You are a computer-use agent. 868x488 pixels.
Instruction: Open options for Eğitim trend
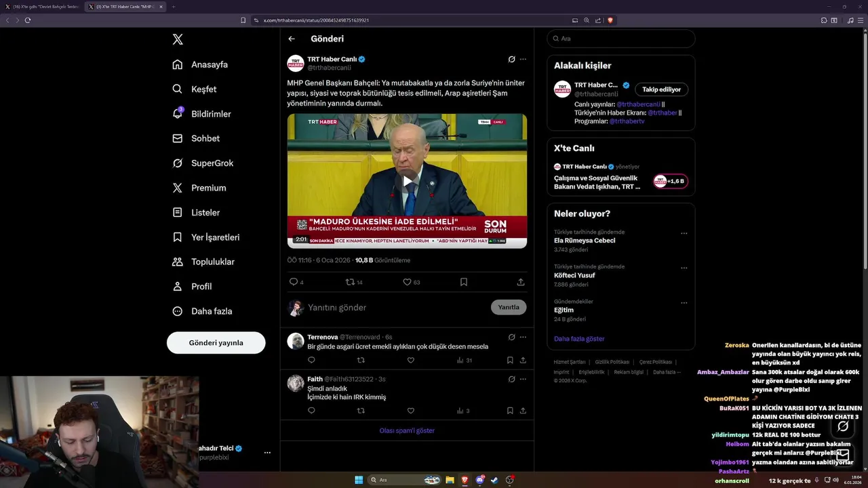tap(684, 303)
